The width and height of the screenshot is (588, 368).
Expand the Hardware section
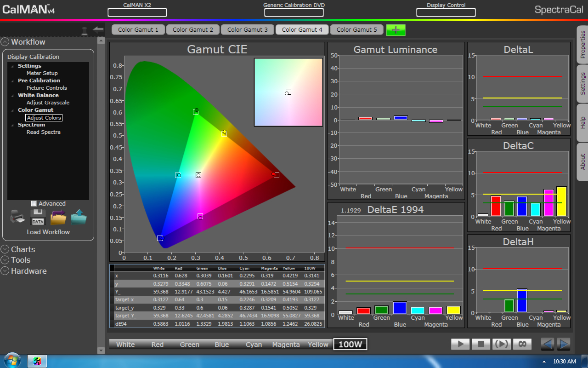point(5,271)
